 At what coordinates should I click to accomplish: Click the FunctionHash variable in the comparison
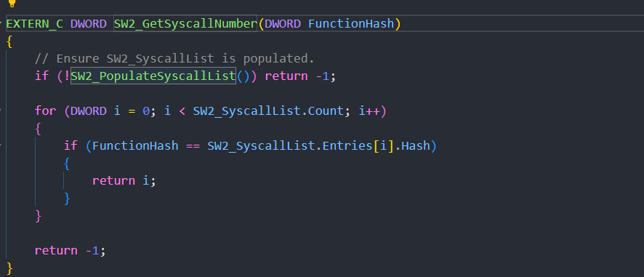[135, 146]
